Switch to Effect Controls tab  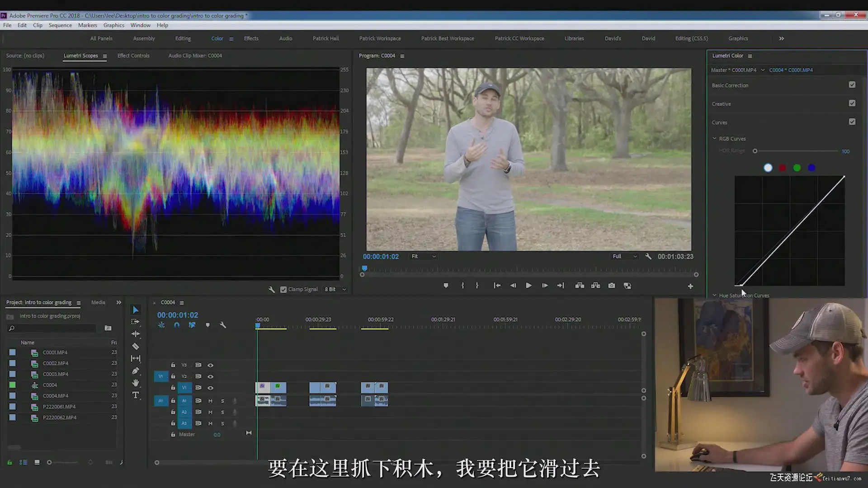[x=133, y=56]
